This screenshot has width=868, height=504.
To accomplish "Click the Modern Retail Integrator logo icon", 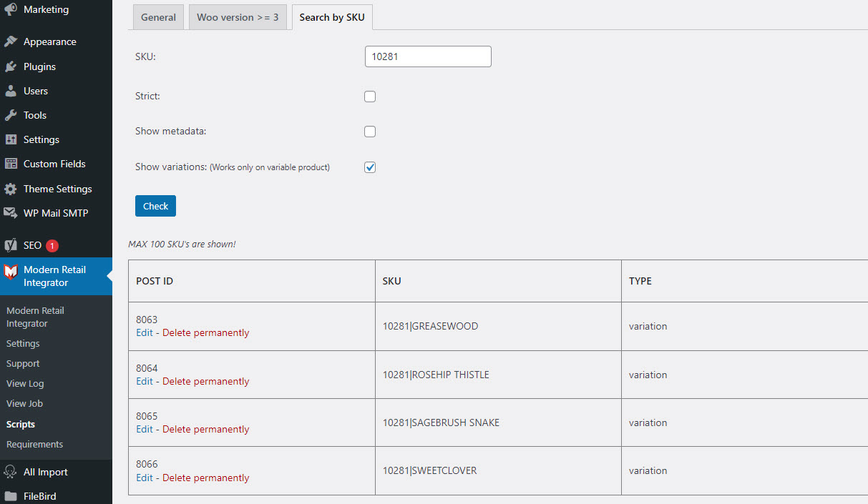I will coord(11,272).
